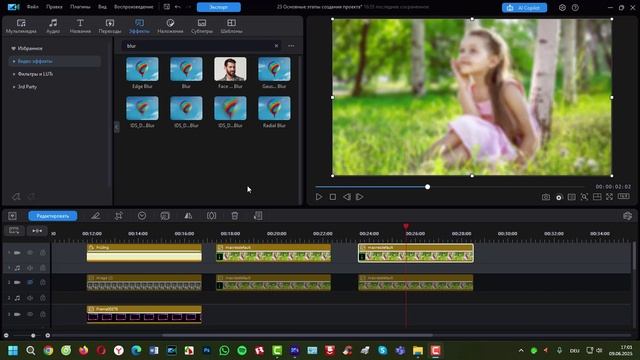Image resolution: width=640 pixels, height=360 pixels.
Task: Lock audio track 2
Action: coord(42,298)
